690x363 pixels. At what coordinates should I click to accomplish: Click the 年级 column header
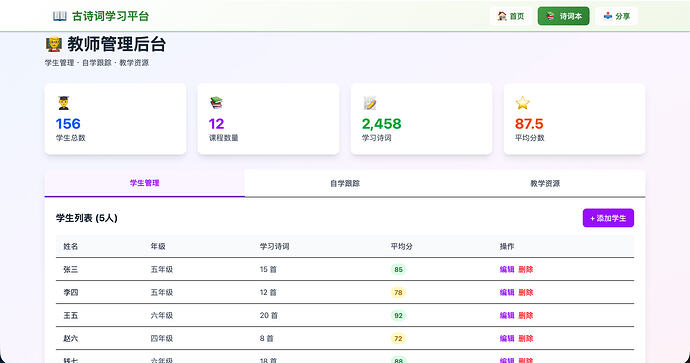tap(158, 246)
